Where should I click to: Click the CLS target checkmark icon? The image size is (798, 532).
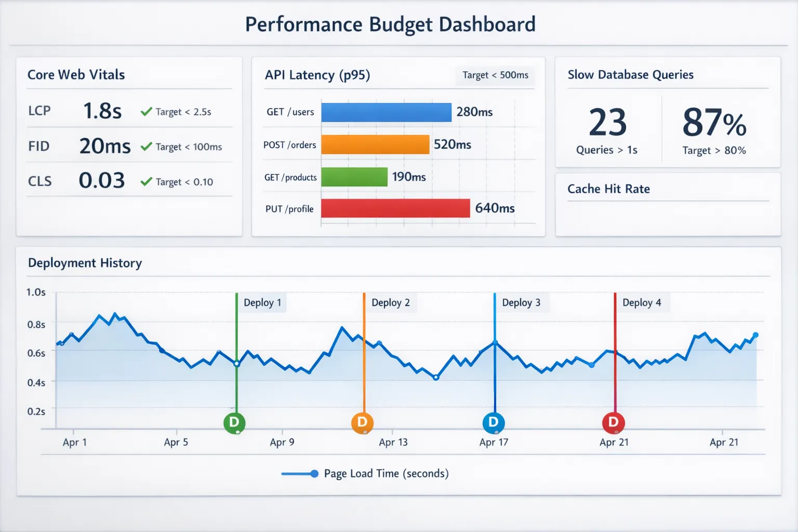pos(147,181)
